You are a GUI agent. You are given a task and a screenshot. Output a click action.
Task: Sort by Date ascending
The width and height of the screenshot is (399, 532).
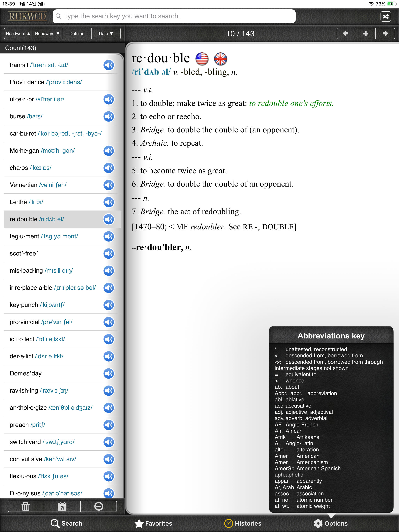(77, 33)
